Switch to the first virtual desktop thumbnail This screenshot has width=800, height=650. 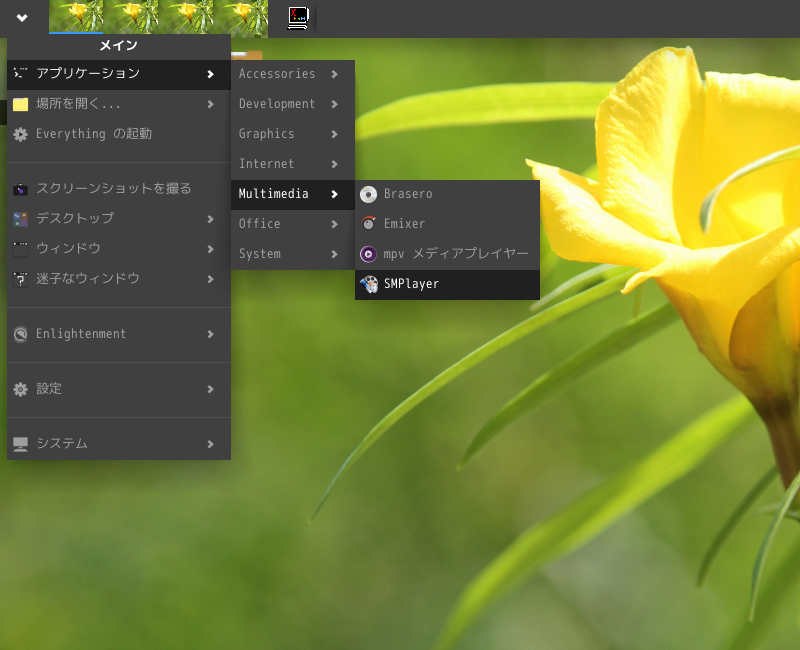click(x=76, y=17)
